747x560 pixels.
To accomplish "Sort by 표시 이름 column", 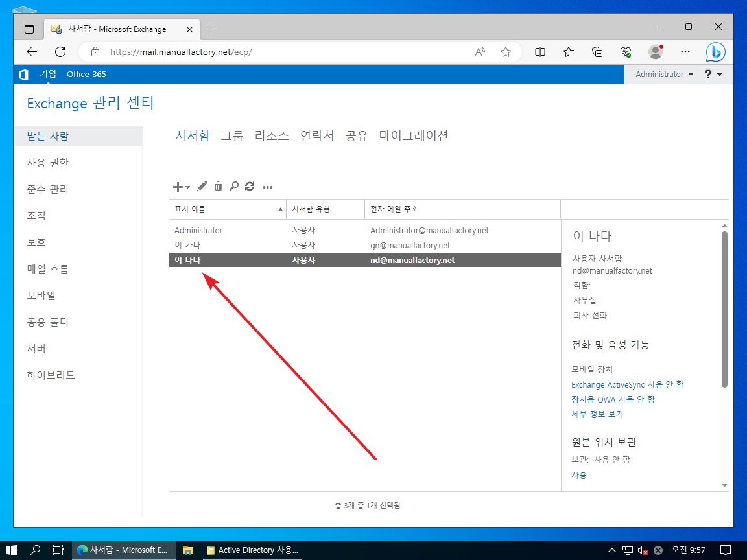I will [228, 209].
